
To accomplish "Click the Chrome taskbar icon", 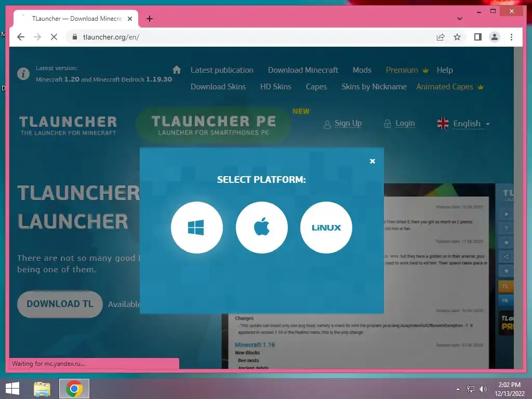I will (x=74, y=389).
